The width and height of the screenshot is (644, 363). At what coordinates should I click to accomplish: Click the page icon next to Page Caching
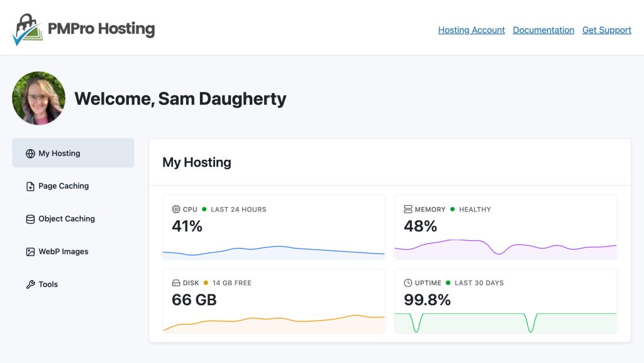pyautogui.click(x=29, y=186)
